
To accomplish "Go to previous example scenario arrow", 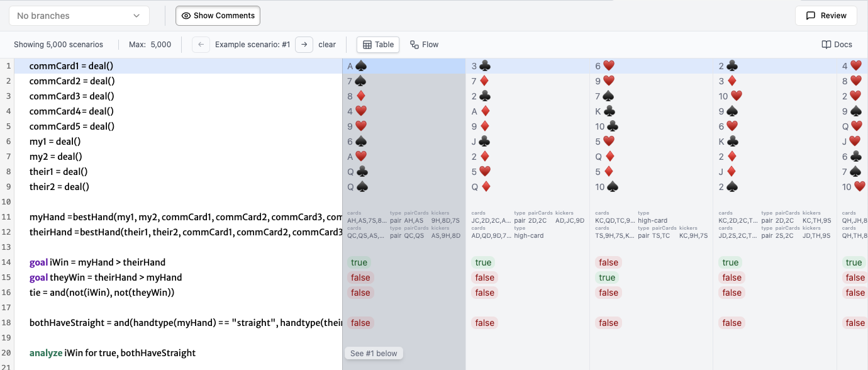I will point(201,45).
